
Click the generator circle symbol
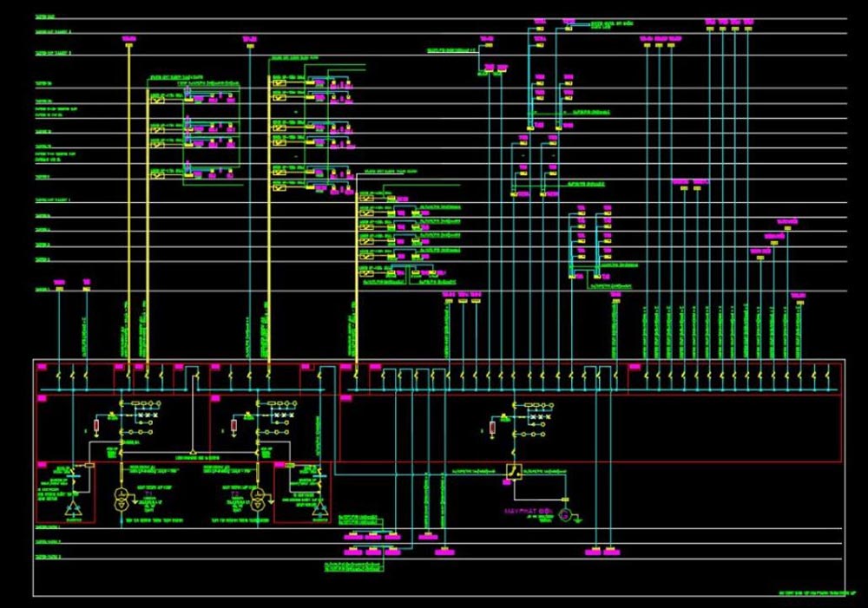tap(565, 515)
